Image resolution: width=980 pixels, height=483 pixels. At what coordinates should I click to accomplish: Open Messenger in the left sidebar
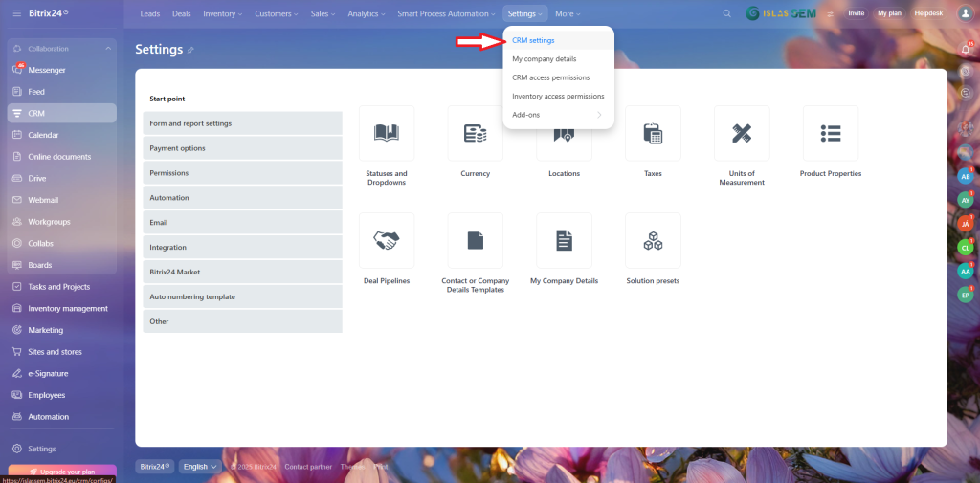[47, 70]
